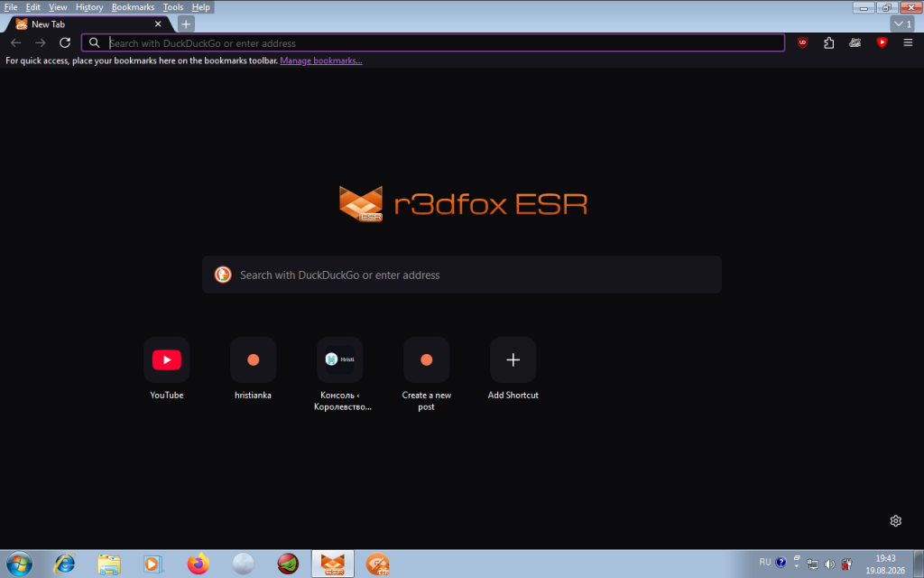Screen dimensions: 924x578
Task: Click the red circle green bird taskbar icon
Action: (288, 564)
